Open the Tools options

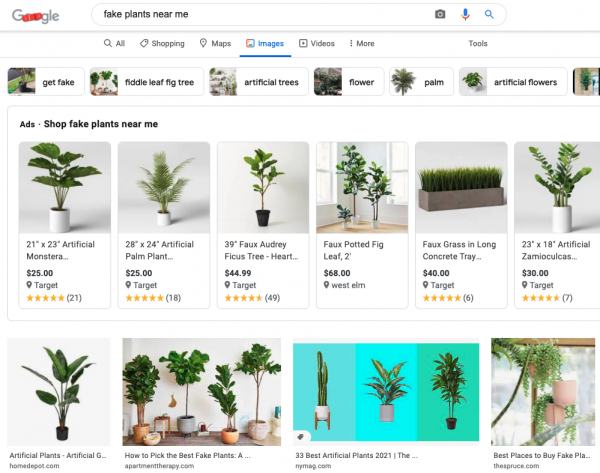tap(478, 43)
